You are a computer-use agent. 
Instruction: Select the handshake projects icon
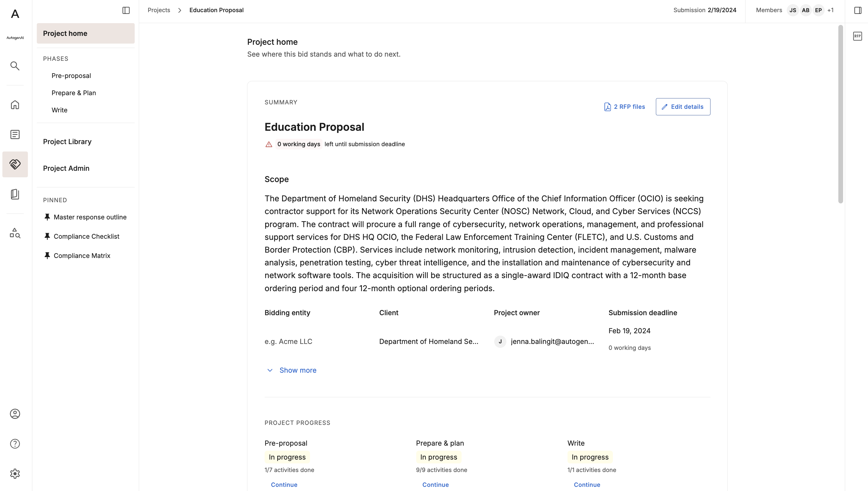click(15, 164)
